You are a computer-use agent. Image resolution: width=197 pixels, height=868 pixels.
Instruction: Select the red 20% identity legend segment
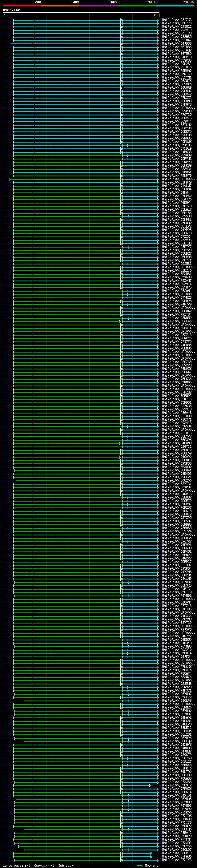click(22, 6)
